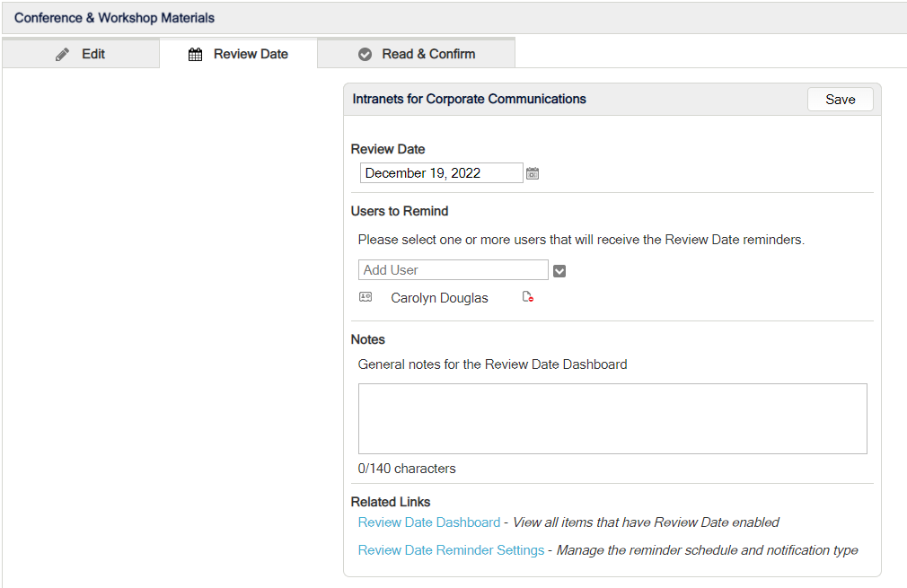Click the calendar icon on Review Date tab
The width and height of the screenshot is (907, 588).
click(x=196, y=55)
